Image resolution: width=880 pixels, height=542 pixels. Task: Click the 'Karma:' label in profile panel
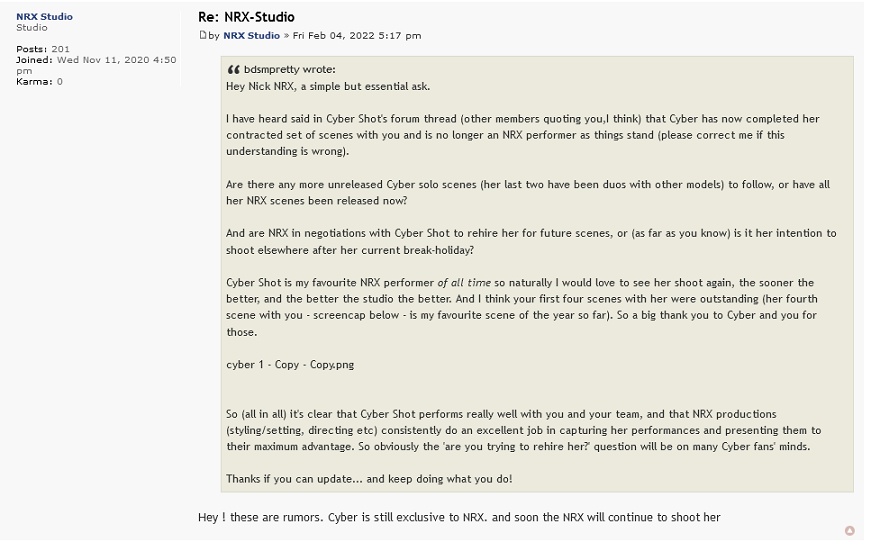[33, 82]
